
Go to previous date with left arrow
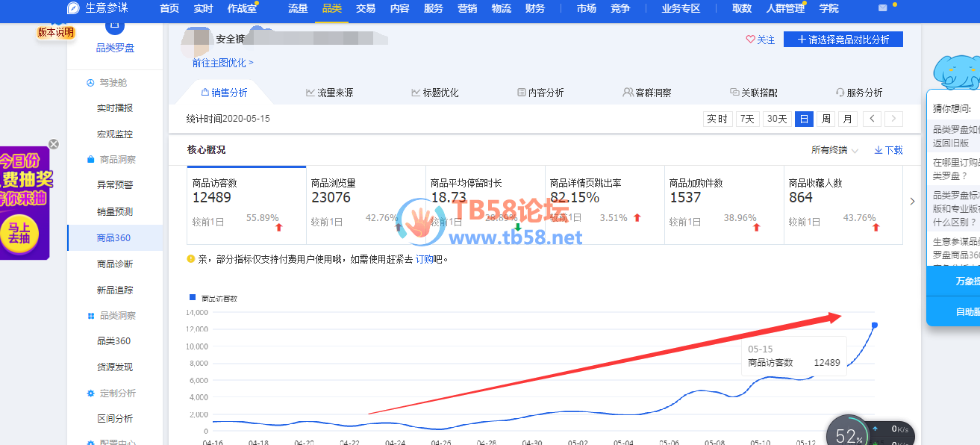pyautogui.click(x=871, y=119)
